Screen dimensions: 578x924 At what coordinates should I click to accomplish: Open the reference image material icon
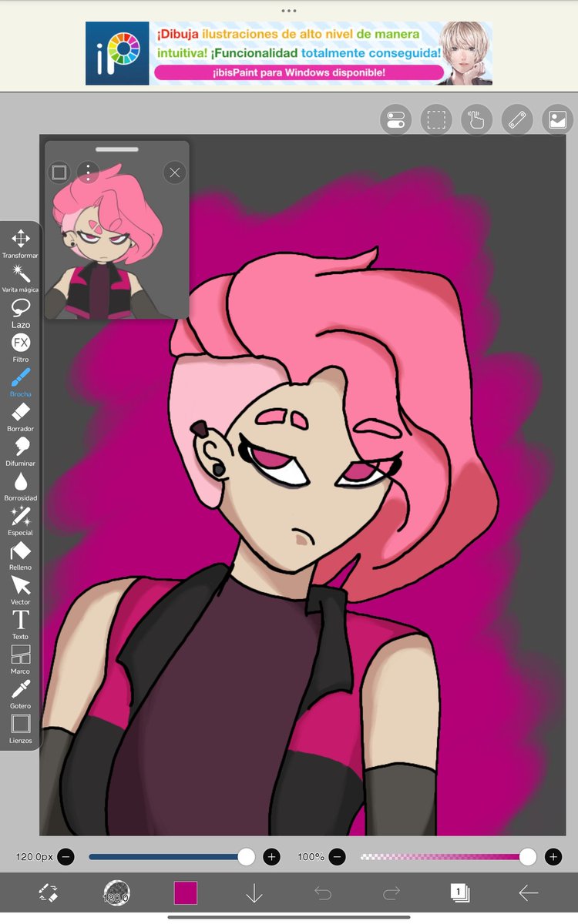pos(558,120)
